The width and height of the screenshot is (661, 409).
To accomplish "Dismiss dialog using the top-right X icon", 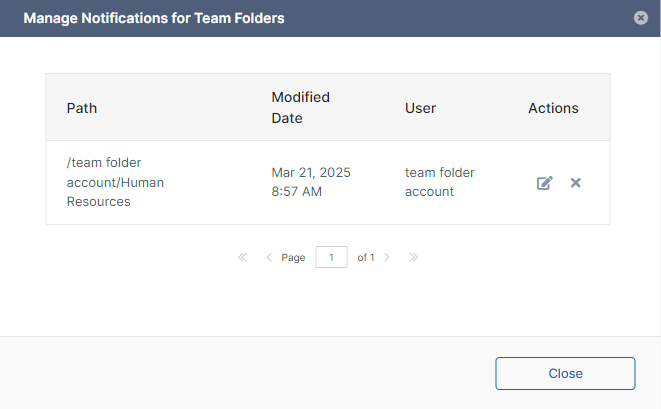I will point(641,18).
